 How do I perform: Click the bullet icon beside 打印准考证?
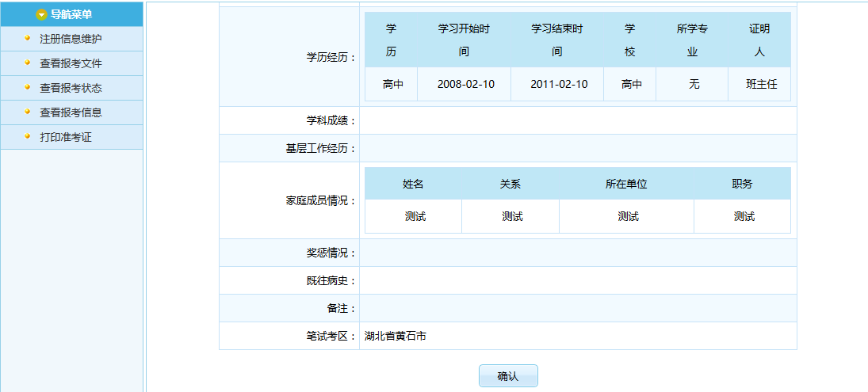[28, 136]
